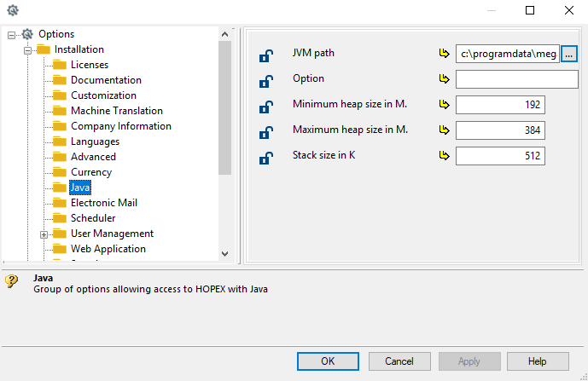
Task: Select Licenses in the tree
Action: coord(90,65)
